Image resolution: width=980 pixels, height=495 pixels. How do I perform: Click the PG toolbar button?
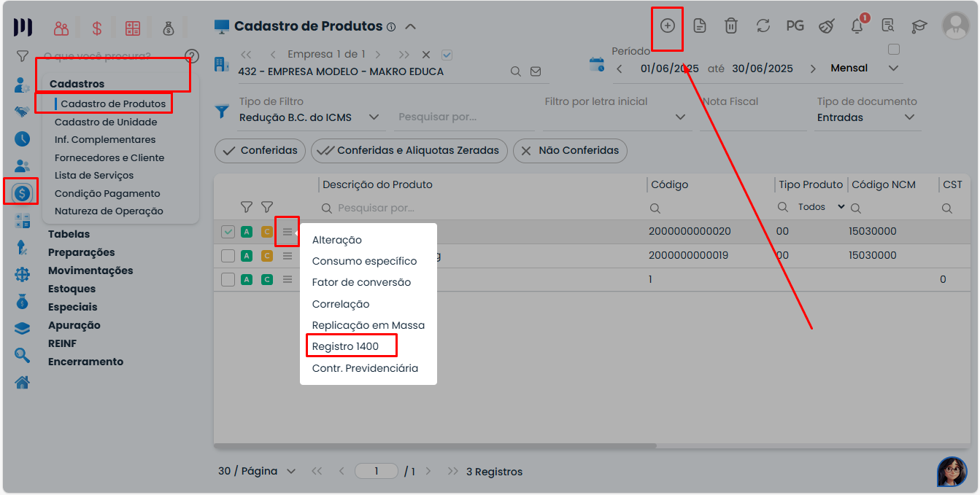(795, 26)
